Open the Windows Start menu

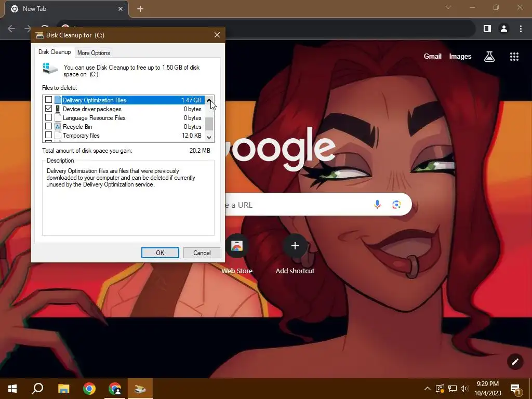12,389
